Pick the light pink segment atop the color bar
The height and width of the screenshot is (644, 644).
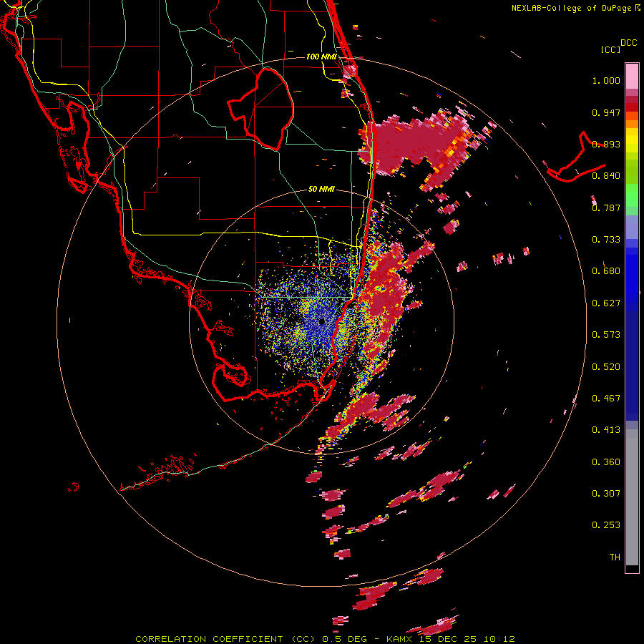(632, 76)
